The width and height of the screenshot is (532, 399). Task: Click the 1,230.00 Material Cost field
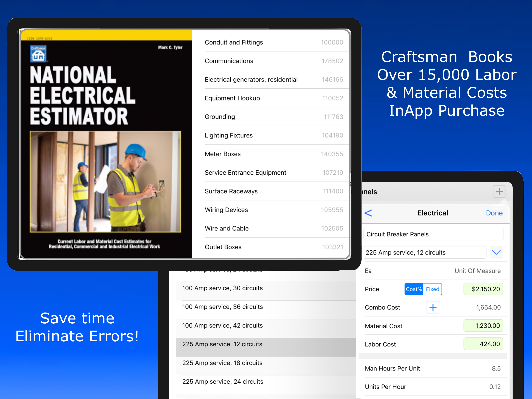(483, 326)
